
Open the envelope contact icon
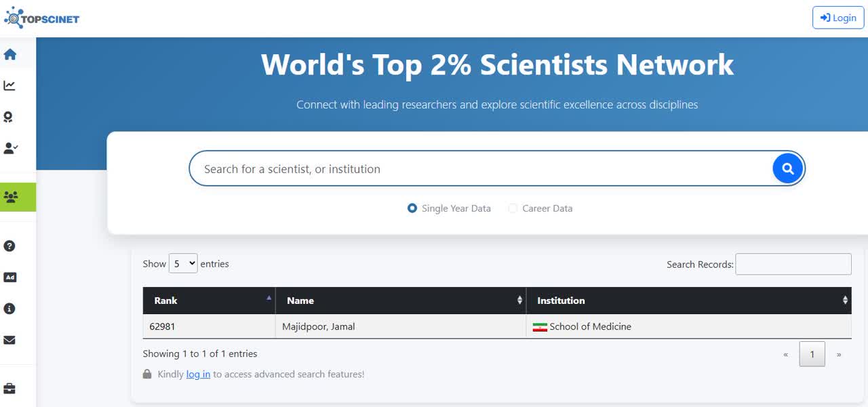click(9, 340)
